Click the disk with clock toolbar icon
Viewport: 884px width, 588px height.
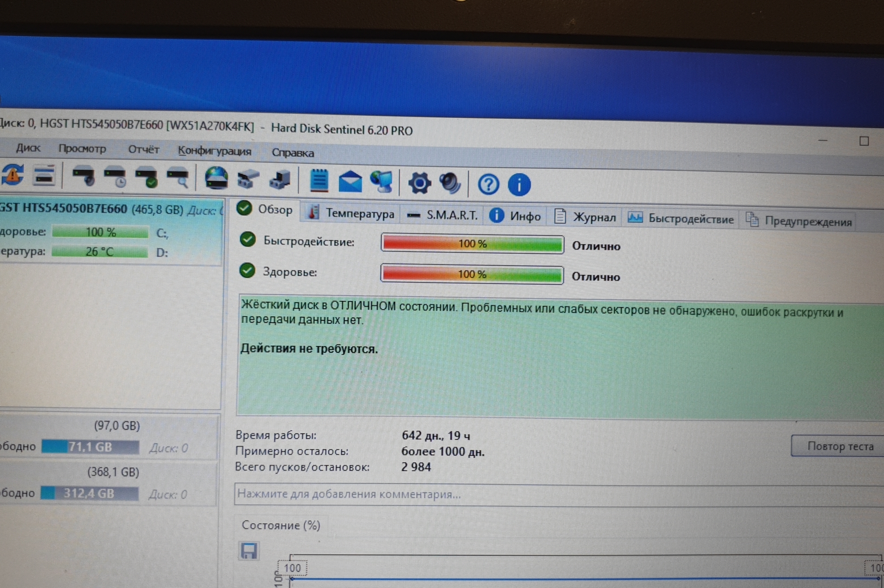pos(115,177)
